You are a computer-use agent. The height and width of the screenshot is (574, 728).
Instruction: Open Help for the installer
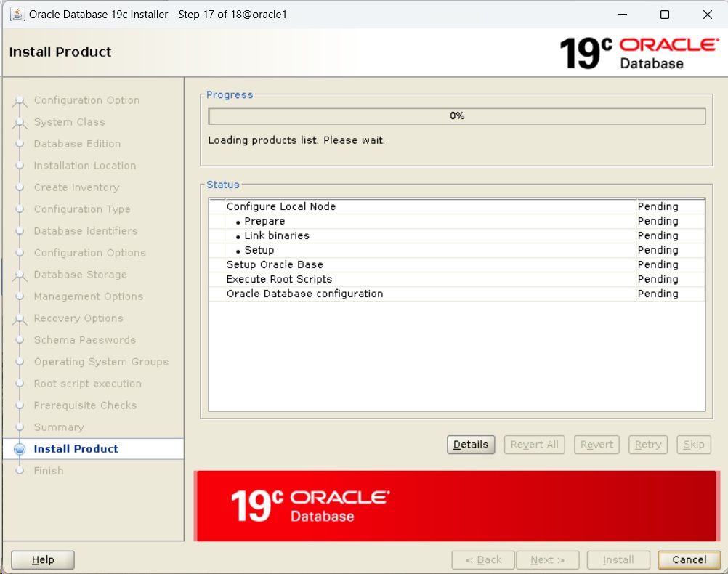click(41, 559)
